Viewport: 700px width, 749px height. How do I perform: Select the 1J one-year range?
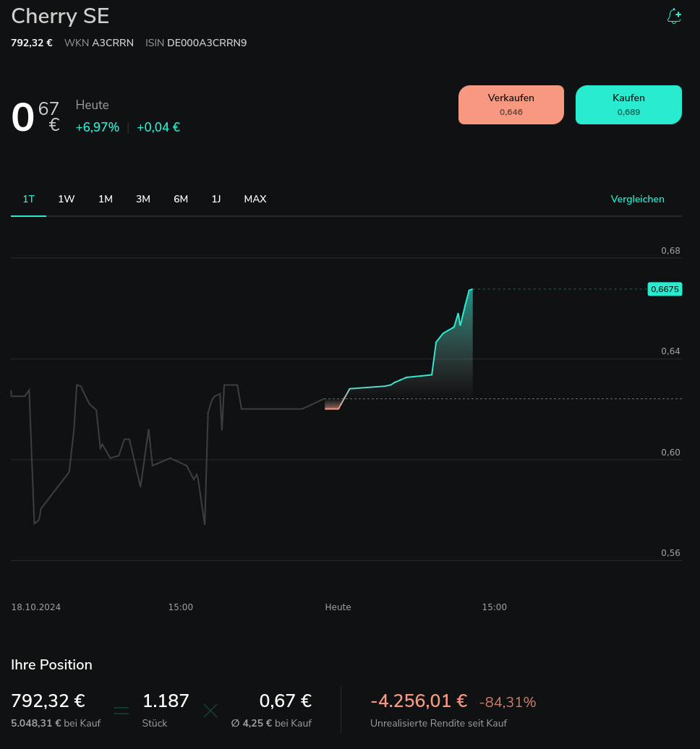(x=216, y=200)
